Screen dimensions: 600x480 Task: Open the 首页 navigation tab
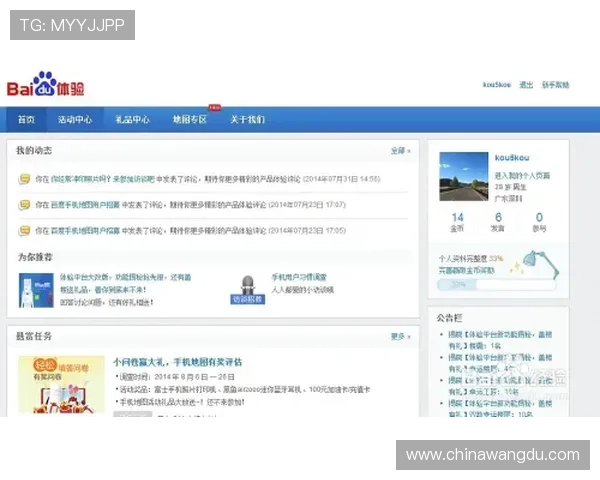[x=26, y=119]
